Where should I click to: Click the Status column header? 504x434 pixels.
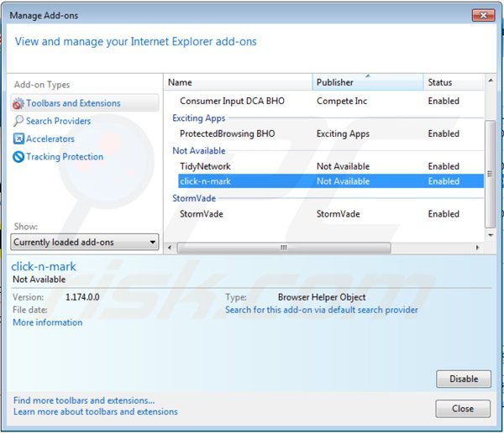click(451, 82)
